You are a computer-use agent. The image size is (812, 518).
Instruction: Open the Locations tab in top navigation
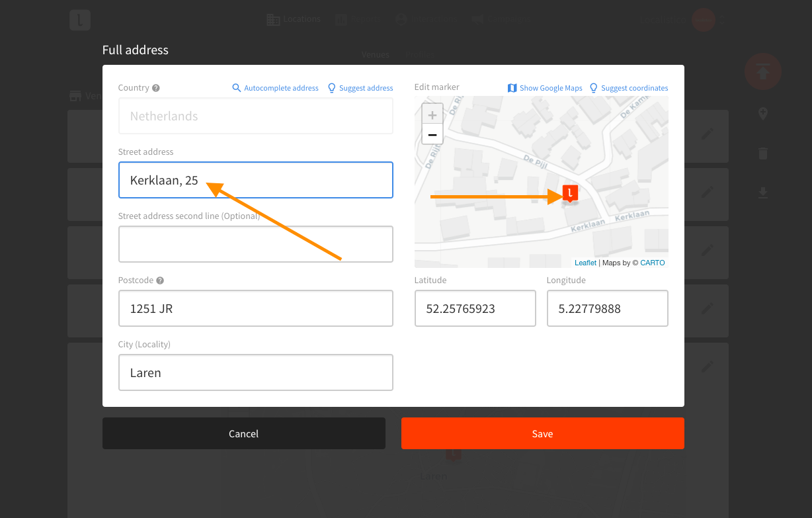(294, 19)
